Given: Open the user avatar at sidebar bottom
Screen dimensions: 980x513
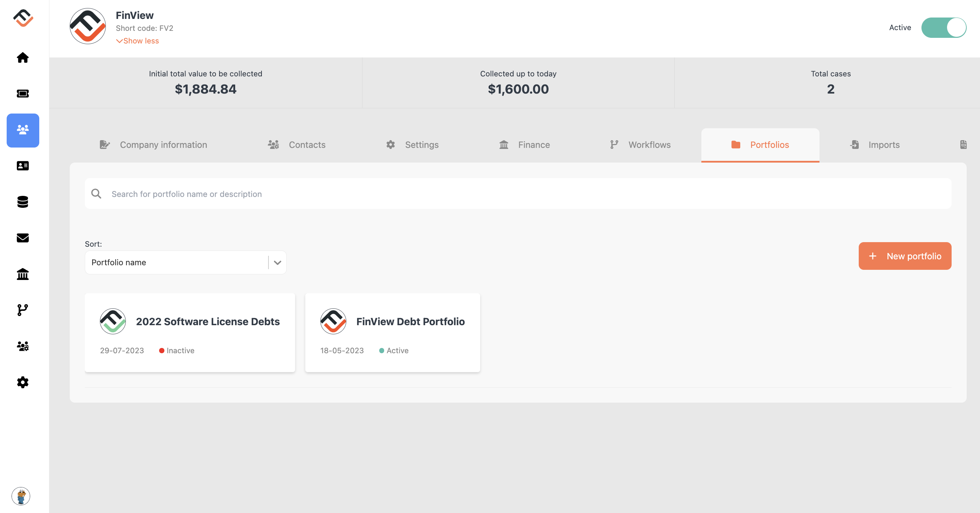Looking at the screenshot, I should tap(21, 496).
